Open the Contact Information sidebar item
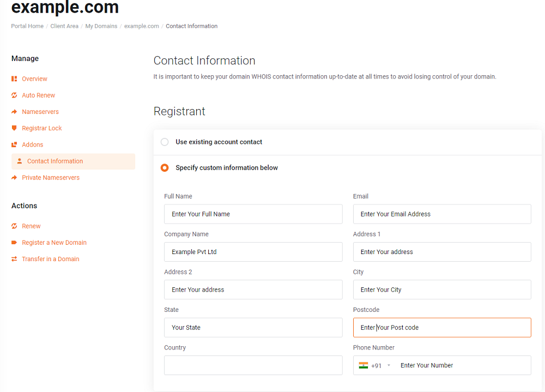Image resolution: width=545 pixels, height=392 pixels. (x=55, y=161)
